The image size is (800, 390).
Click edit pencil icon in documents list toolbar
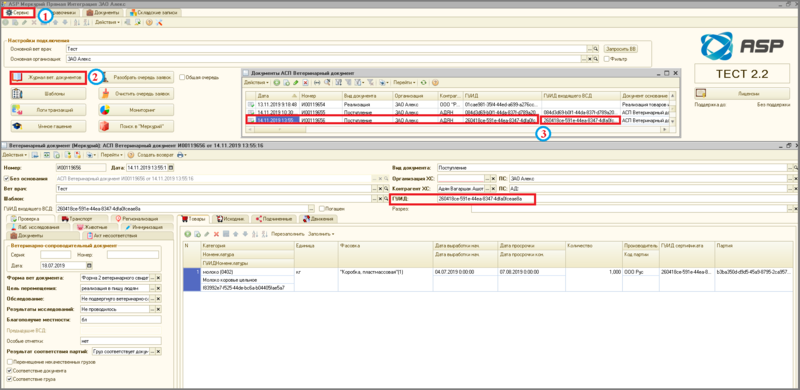295,82
